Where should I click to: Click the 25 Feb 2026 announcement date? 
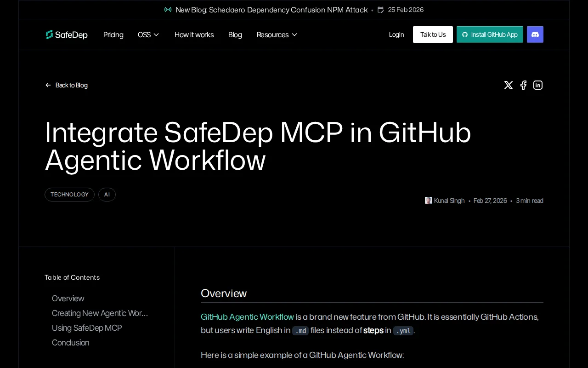click(x=406, y=10)
